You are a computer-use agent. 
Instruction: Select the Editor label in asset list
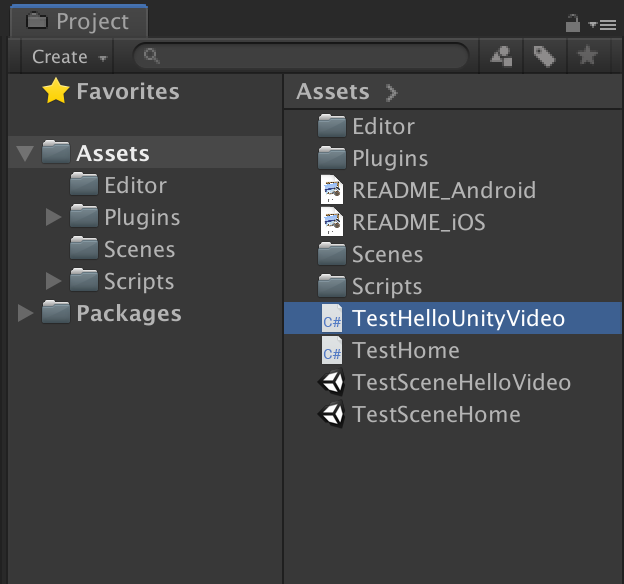pyautogui.click(x=384, y=127)
